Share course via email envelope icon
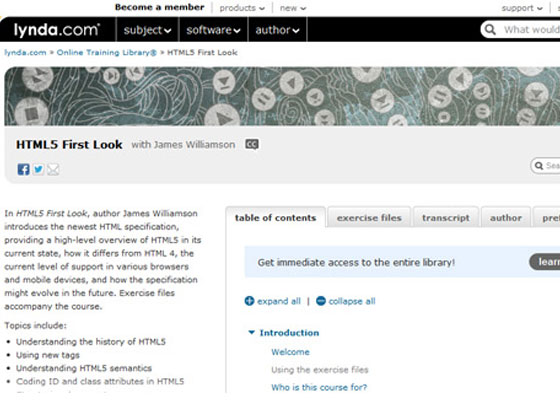Image resolution: width=560 pixels, height=400 pixels. [53, 169]
